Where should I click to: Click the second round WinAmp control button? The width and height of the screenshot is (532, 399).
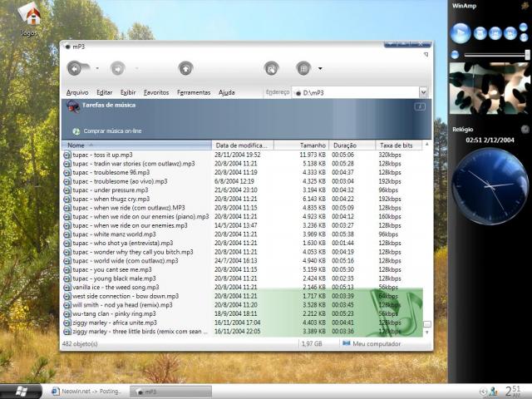coord(480,33)
